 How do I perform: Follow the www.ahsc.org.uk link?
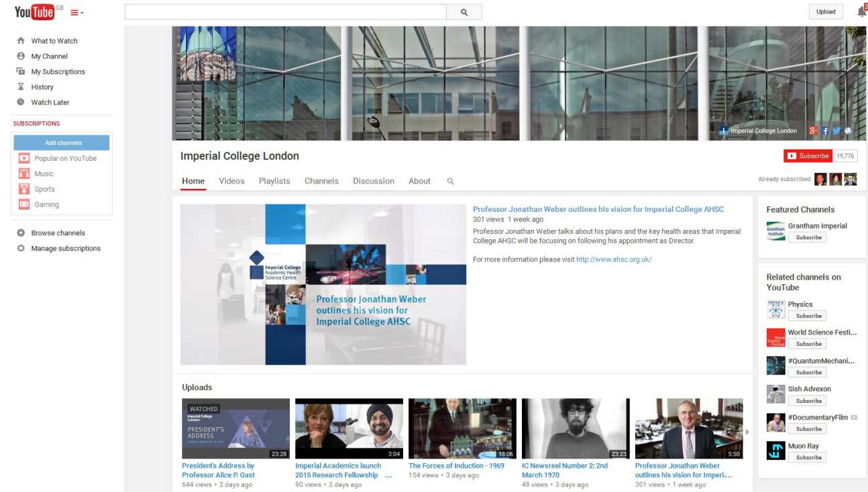click(614, 259)
